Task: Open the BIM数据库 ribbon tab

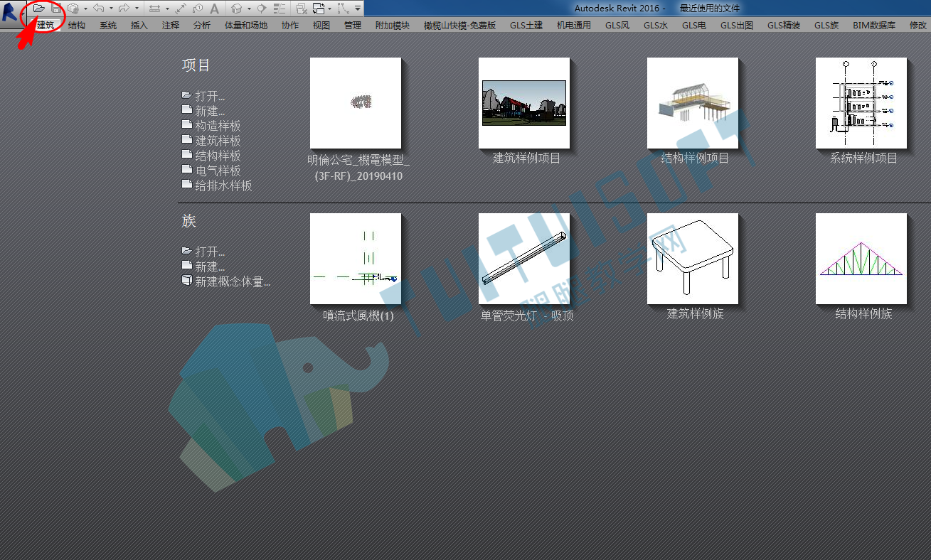Action: (874, 25)
